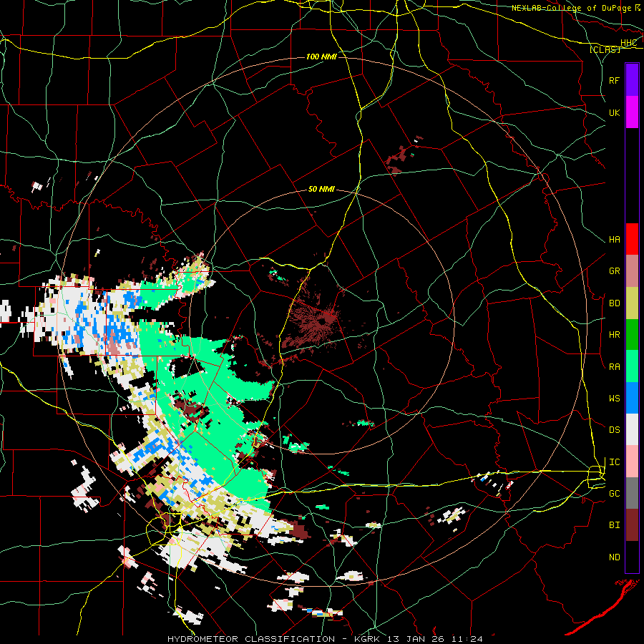Click the RF legend label

coord(615,80)
